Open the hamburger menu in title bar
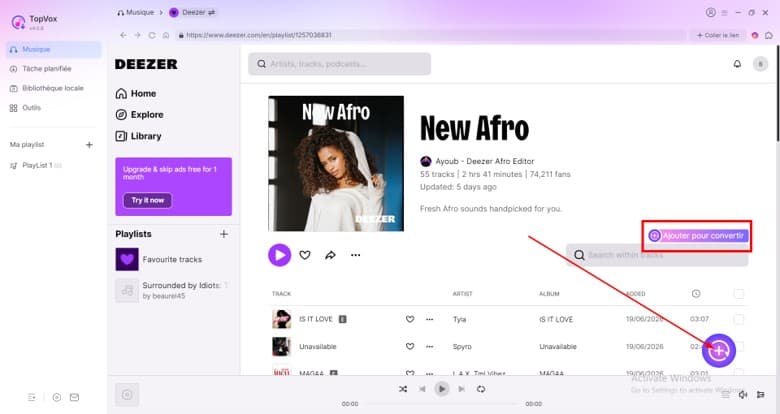 725,12
